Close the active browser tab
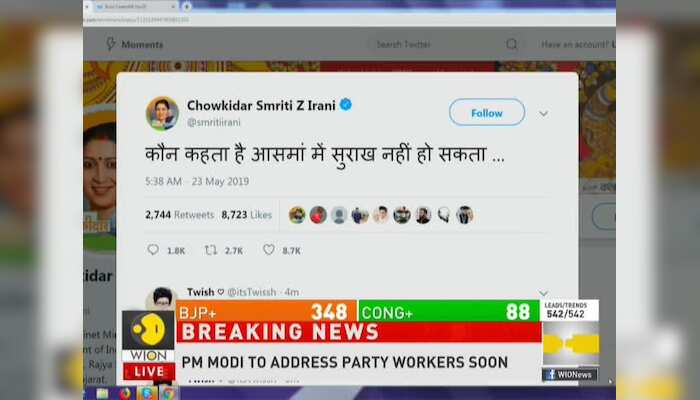The height and width of the screenshot is (400, 700). click(x=173, y=7)
